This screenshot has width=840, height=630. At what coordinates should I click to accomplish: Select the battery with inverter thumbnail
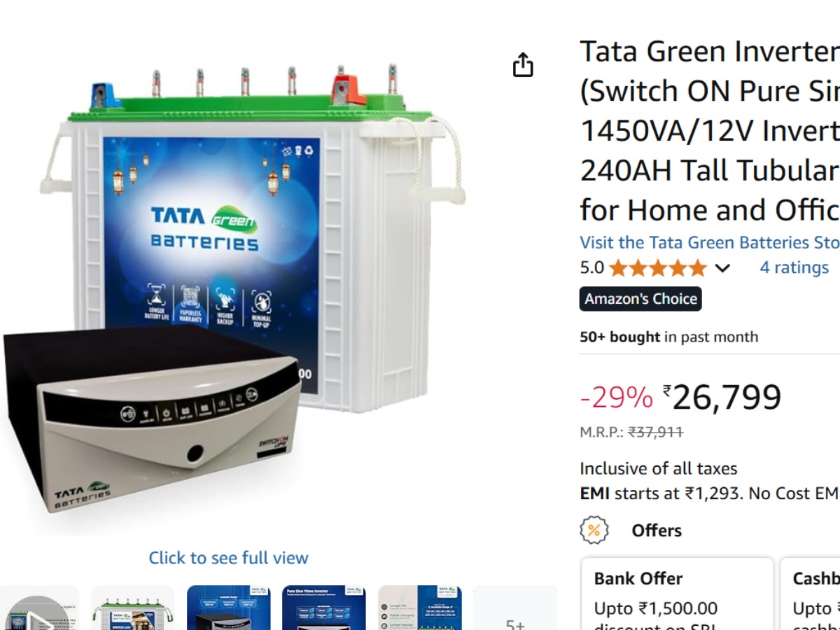133,608
